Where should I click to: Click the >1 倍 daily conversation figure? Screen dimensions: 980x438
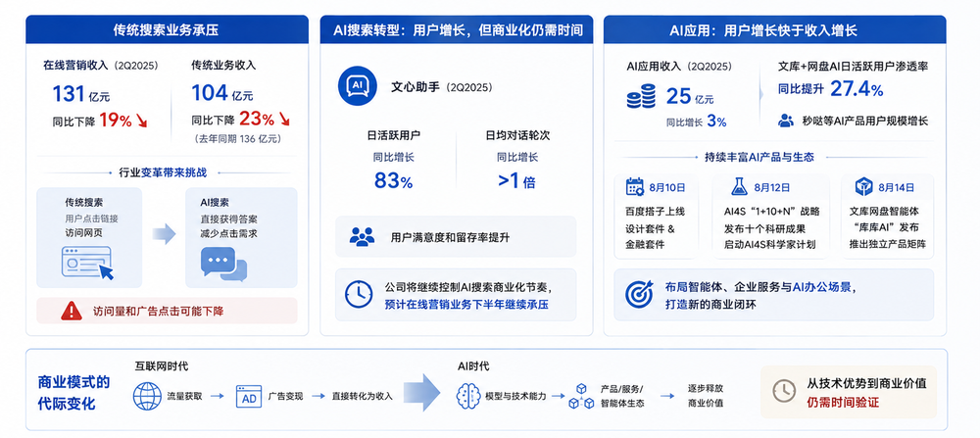pos(516,181)
